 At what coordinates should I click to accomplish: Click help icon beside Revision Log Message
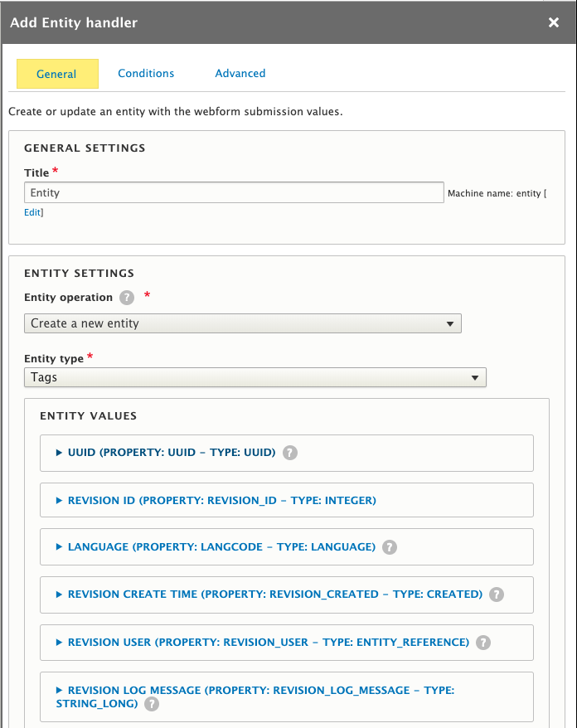(x=152, y=704)
